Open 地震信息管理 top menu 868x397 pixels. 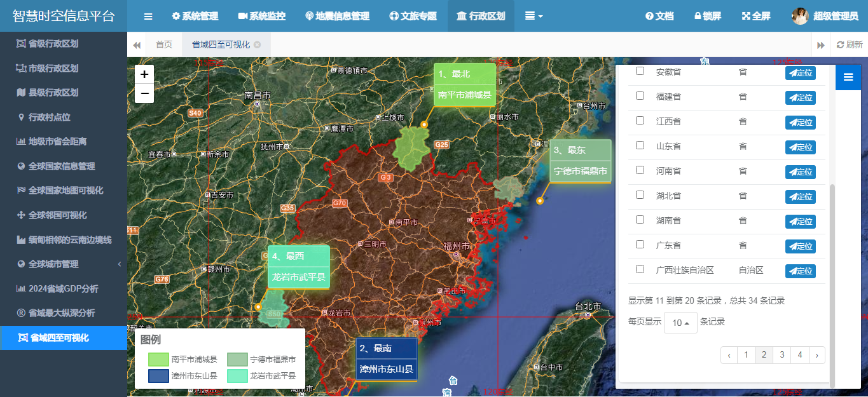pos(338,16)
